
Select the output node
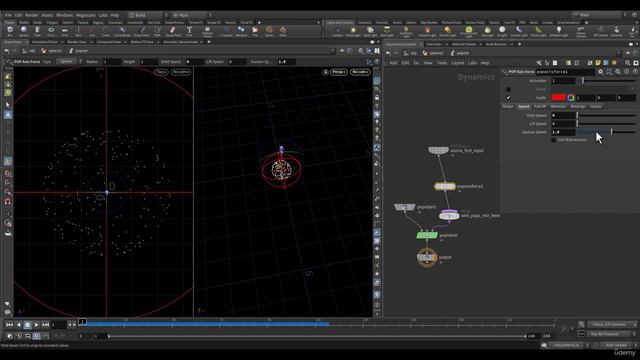click(427, 258)
